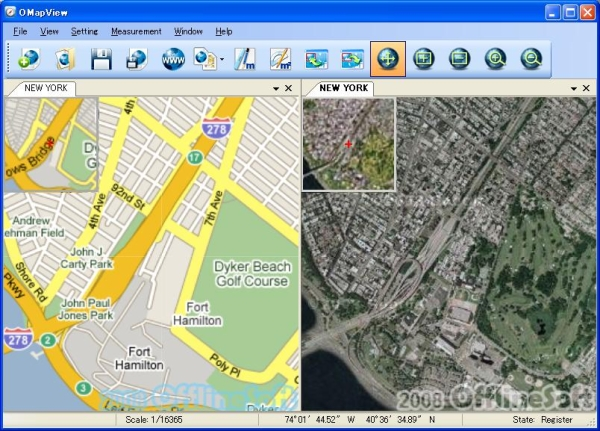Open the View menu
The width and height of the screenshot is (600, 431).
[49, 31]
